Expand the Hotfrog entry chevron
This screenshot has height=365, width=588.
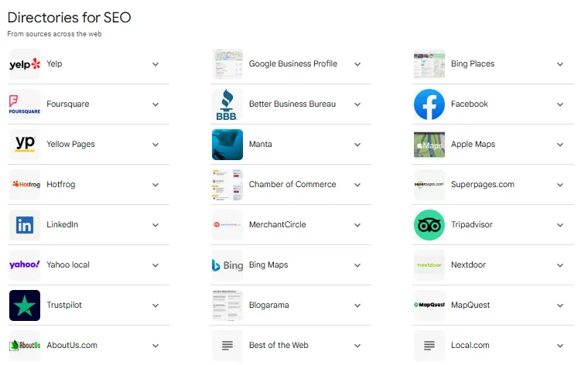point(156,185)
